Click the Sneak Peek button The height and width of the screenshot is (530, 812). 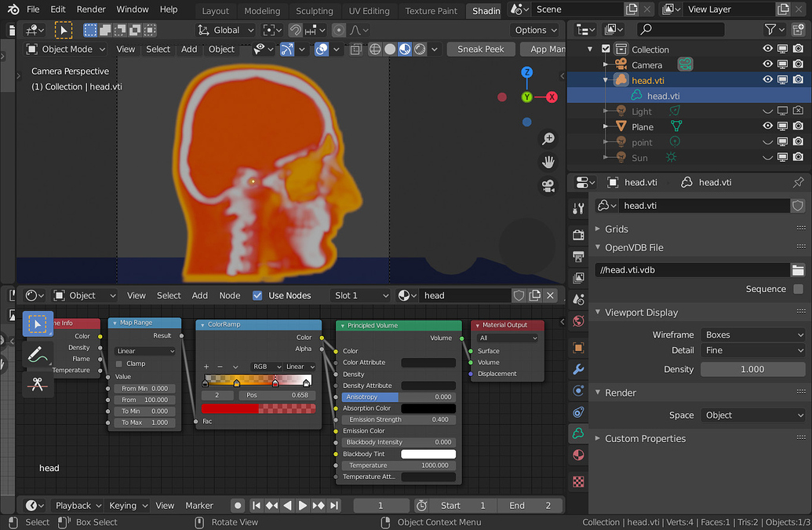click(480, 49)
